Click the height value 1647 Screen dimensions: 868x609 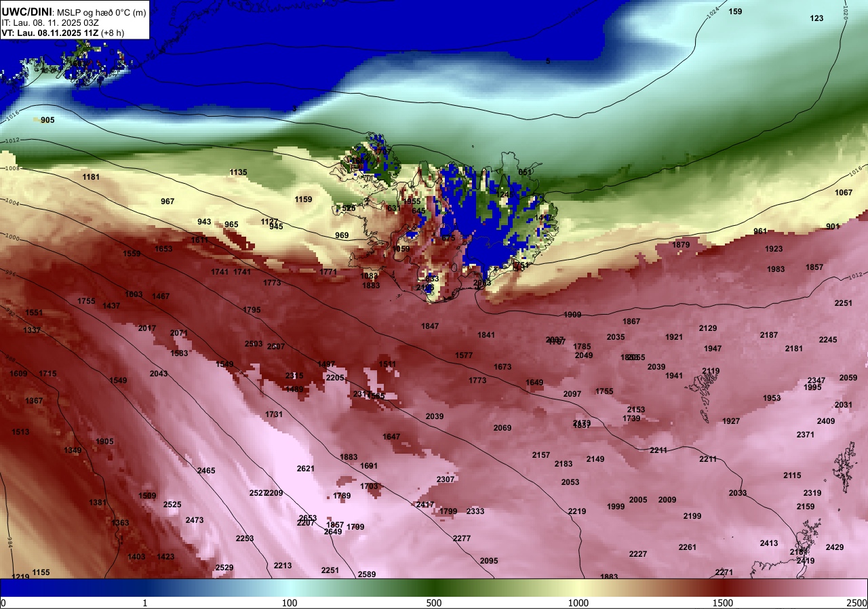pyautogui.click(x=391, y=437)
